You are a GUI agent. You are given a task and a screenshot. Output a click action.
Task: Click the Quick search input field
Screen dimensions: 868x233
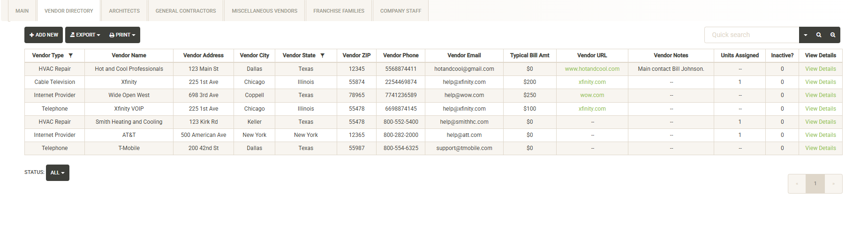click(x=751, y=35)
